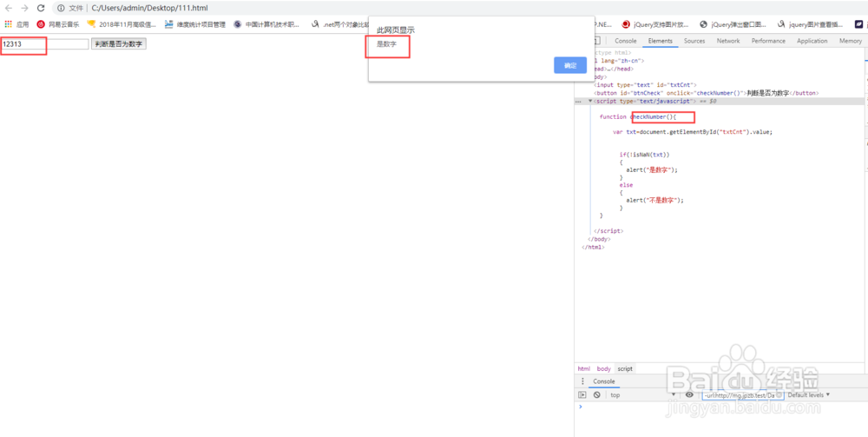Switch to DevTools Memory tab
The height and width of the screenshot is (437, 868).
[x=851, y=41]
